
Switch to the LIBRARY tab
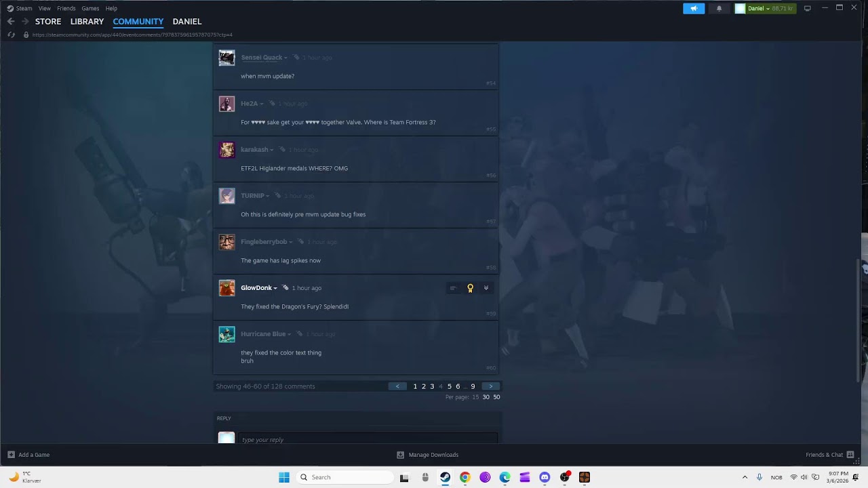click(x=87, y=22)
